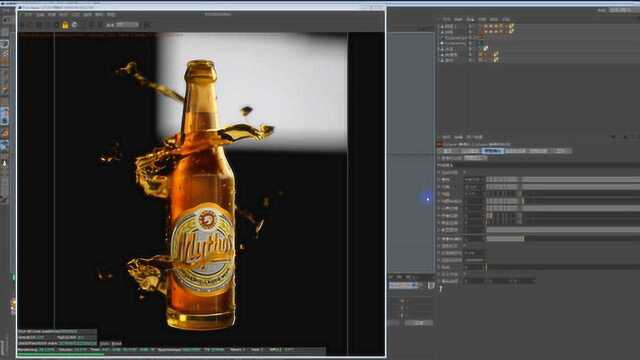The width and height of the screenshot is (640, 360).
Task: Click the blue-highlighted field below the gray preview panel
Action: point(403,286)
